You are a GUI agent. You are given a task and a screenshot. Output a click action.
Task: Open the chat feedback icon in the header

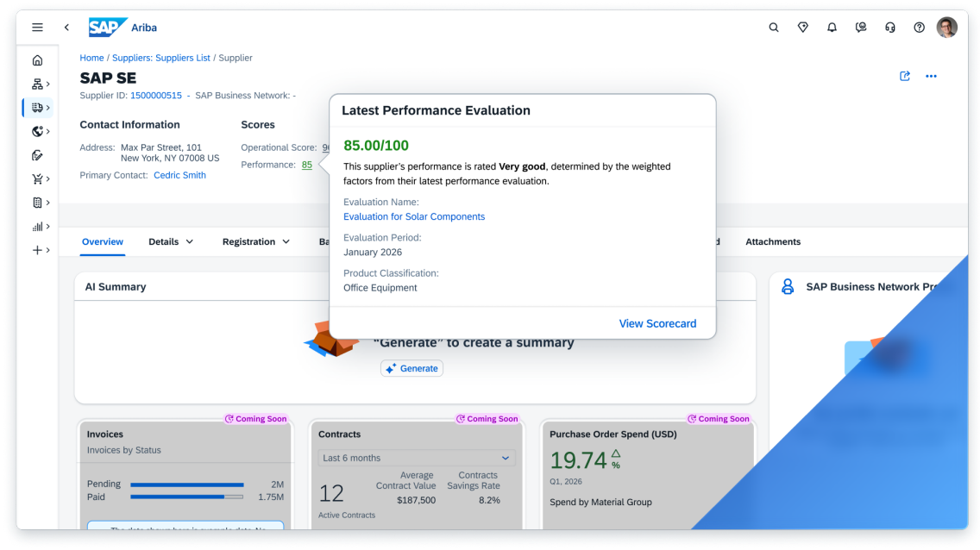[861, 28]
